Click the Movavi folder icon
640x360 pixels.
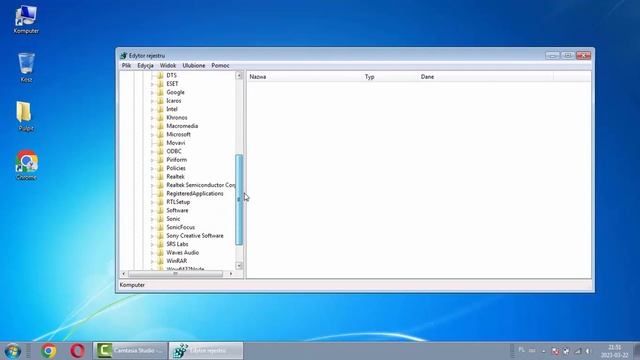tap(160, 143)
